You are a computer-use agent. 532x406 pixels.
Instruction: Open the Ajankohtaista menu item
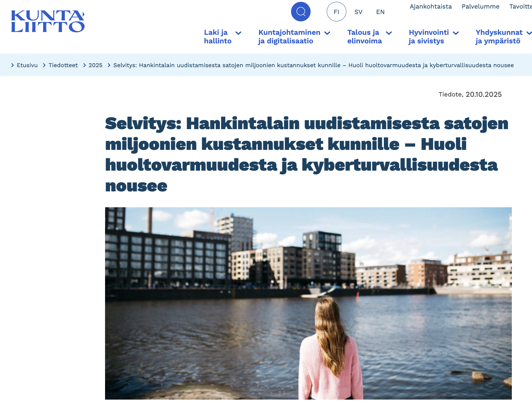[x=430, y=6]
